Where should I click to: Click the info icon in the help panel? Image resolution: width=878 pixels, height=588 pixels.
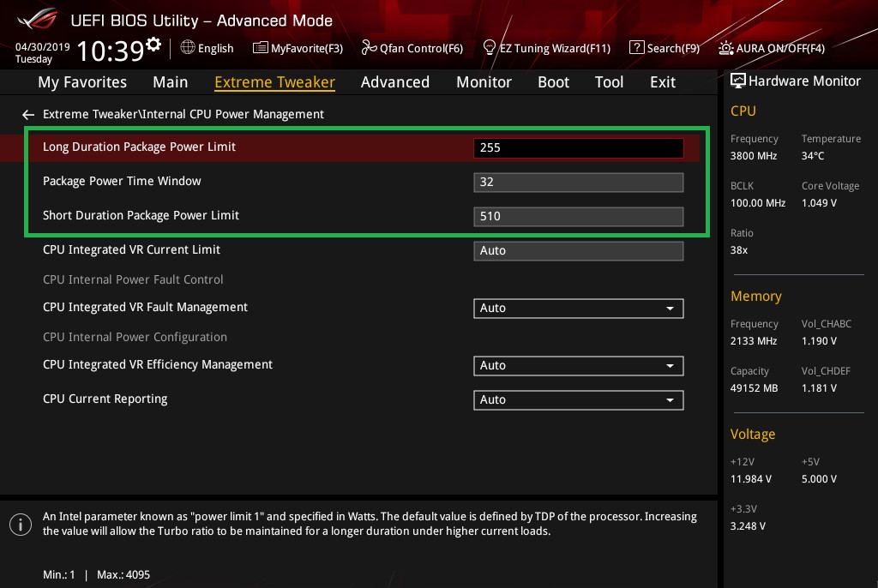(x=21, y=525)
